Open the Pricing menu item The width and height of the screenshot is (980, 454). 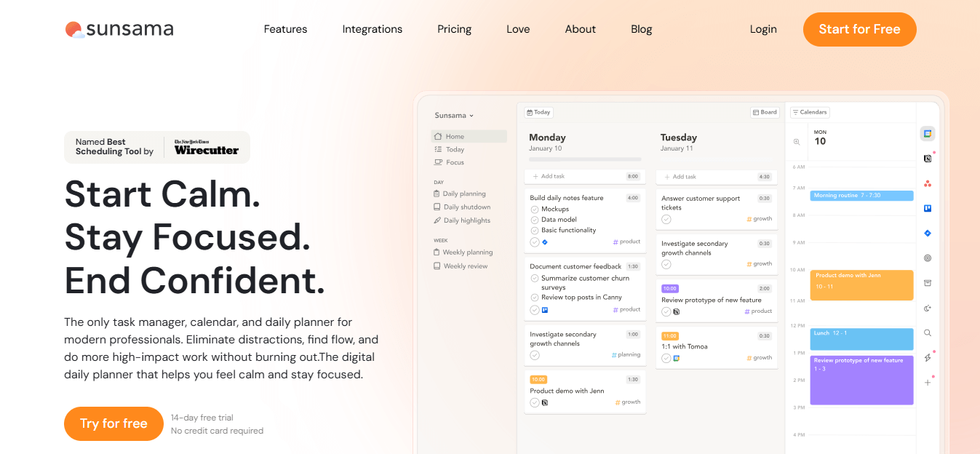[454, 29]
